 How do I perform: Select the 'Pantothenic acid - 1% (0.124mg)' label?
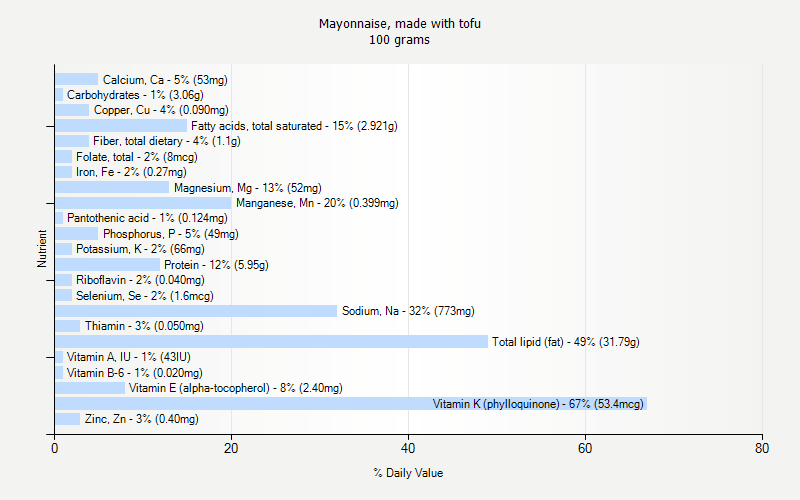pos(147,218)
